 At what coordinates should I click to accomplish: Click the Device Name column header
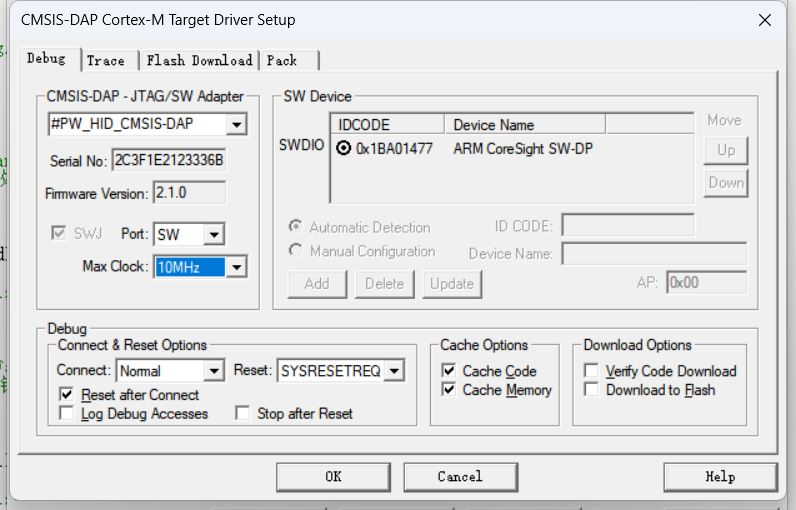(525, 125)
